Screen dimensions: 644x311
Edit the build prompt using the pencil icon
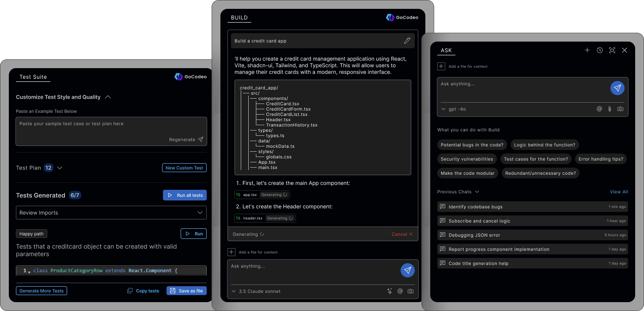[x=407, y=41]
